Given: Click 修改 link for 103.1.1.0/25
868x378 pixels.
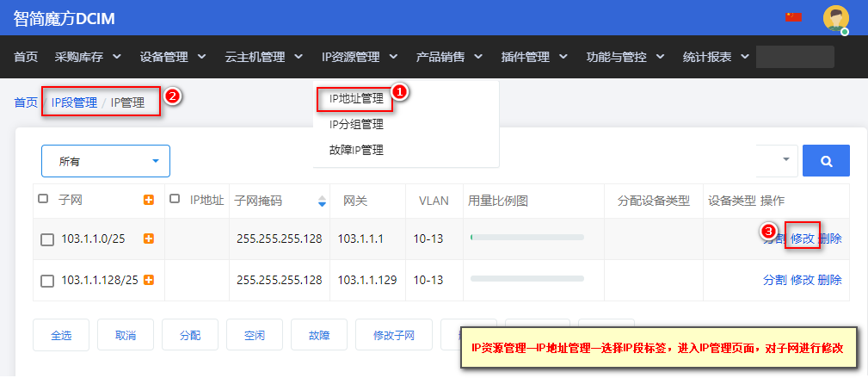Looking at the screenshot, I should coord(802,239).
